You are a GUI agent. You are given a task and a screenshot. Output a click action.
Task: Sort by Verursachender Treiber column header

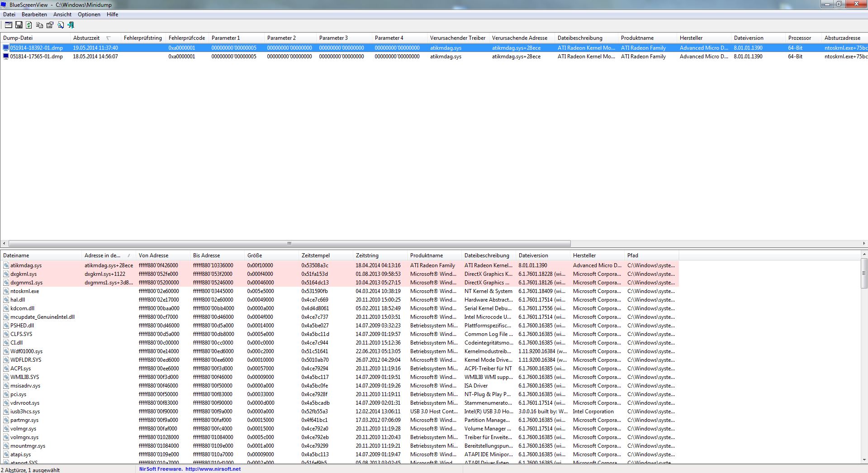458,38
